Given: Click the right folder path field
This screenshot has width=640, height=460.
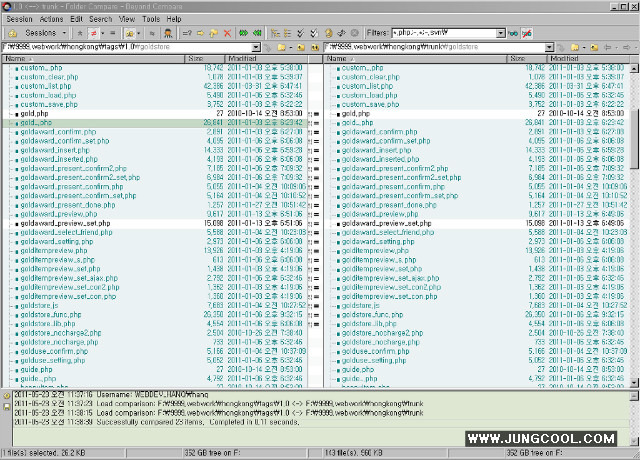Looking at the screenshot, I should (435, 47).
